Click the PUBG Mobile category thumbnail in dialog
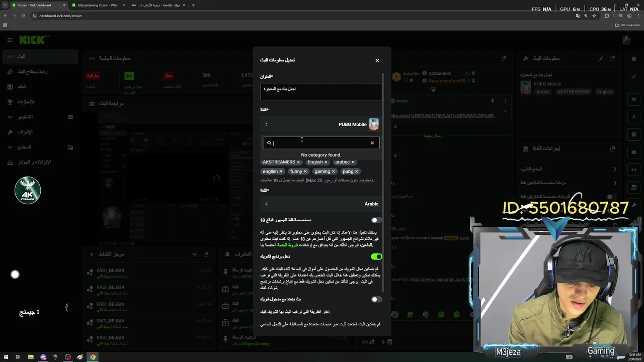 [373, 124]
